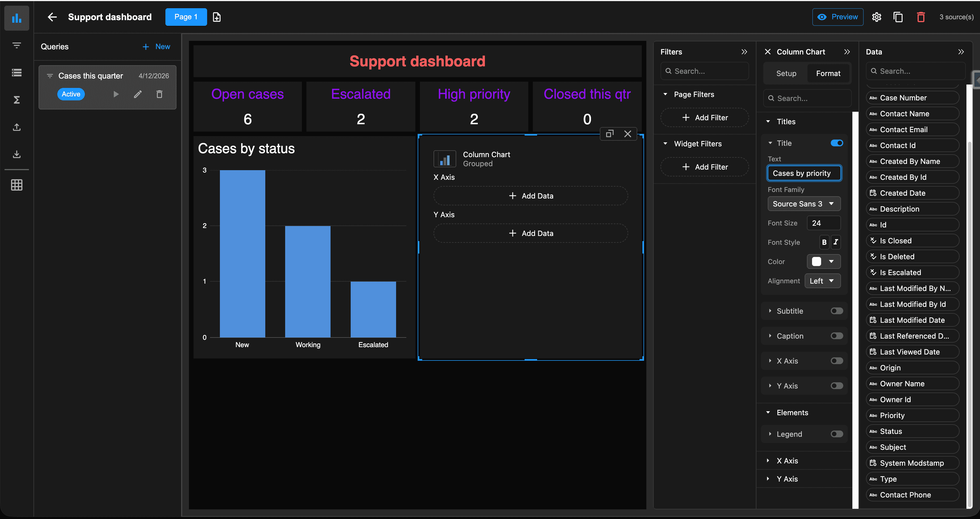This screenshot has height=519, width=980.
Task: Enable the Subtitle toggle
Action: coord(837,311)
